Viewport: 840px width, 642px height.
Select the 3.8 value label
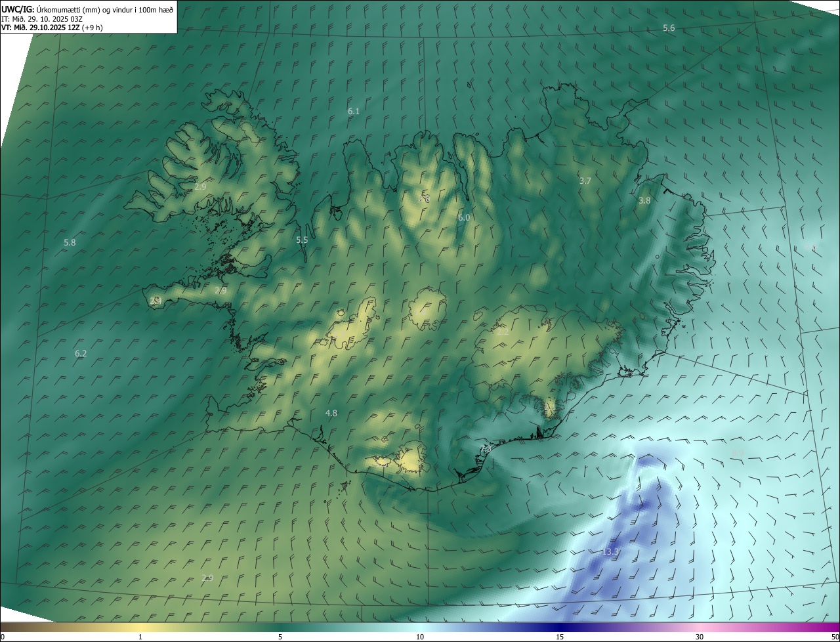click(644, 201)
